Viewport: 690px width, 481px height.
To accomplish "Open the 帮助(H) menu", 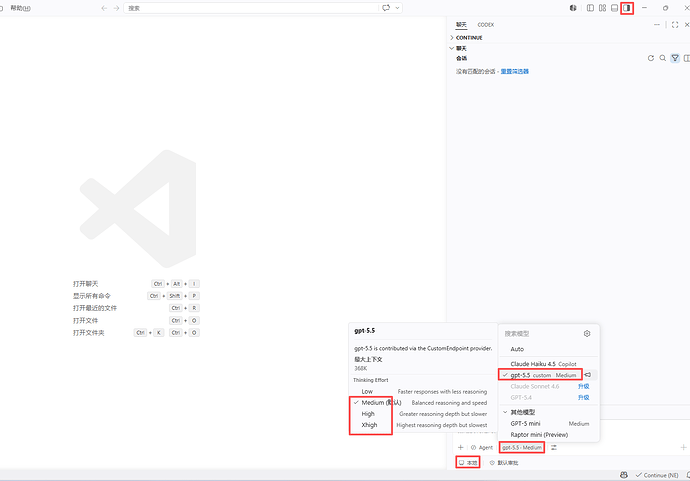I will click(x=20, y=8).
